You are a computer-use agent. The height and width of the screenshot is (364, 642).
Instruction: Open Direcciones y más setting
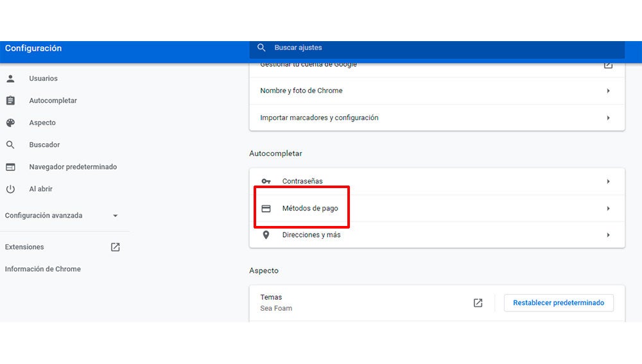coord(437,234)
